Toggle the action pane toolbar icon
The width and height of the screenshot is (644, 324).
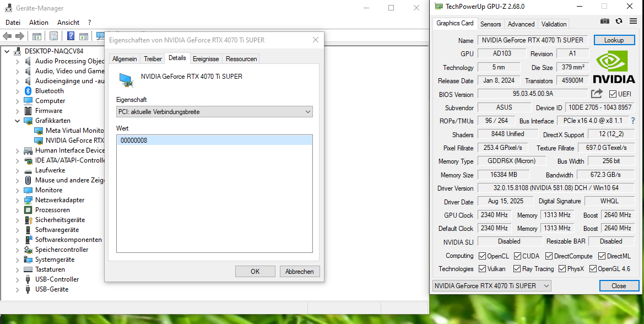(84, 36)
